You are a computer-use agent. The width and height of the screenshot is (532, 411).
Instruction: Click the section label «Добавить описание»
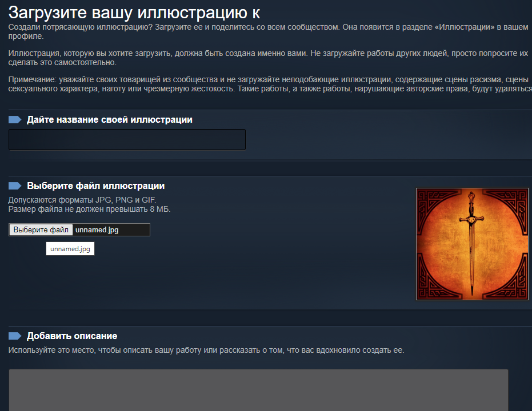coord(72,336)
